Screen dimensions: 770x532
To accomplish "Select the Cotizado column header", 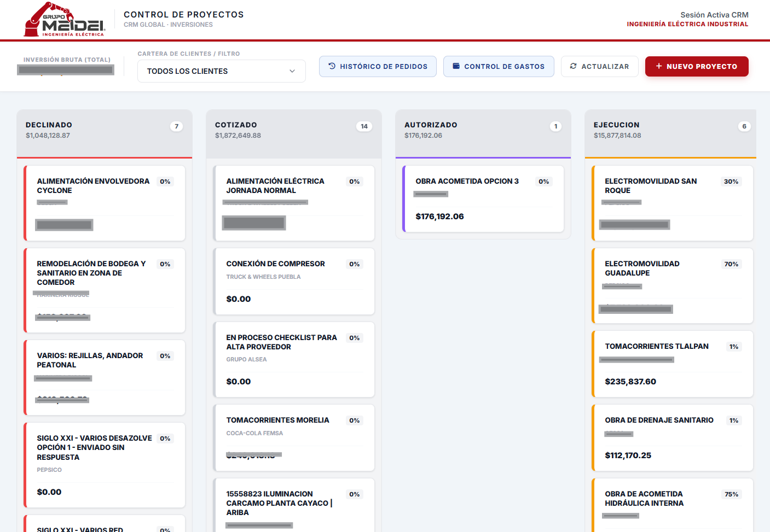I will (x=293, y=134).
